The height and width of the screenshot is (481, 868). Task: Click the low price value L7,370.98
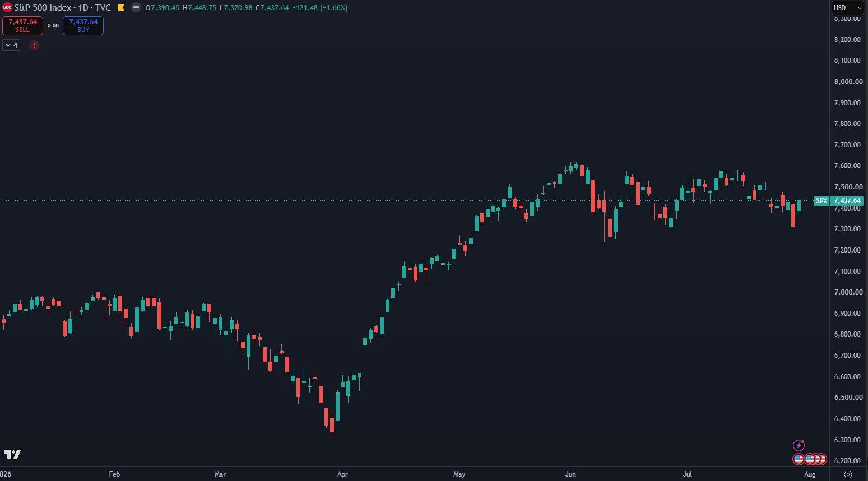[236, 8]
